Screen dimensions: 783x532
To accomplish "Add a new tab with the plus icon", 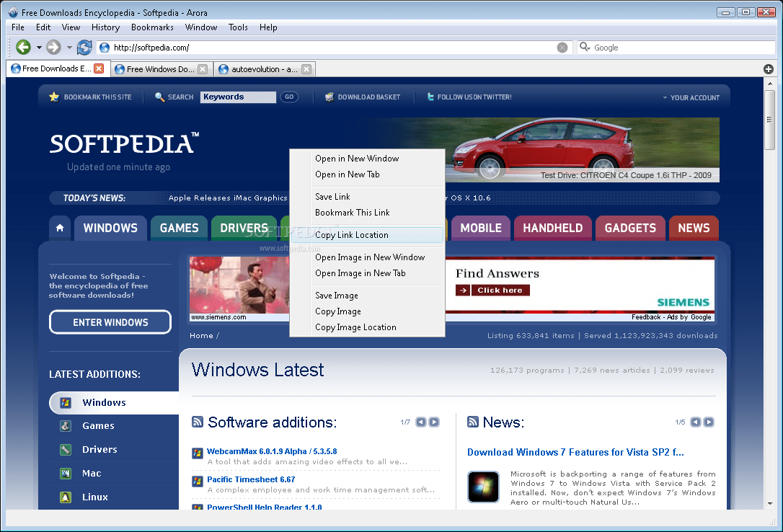I will tap(769, 69).
